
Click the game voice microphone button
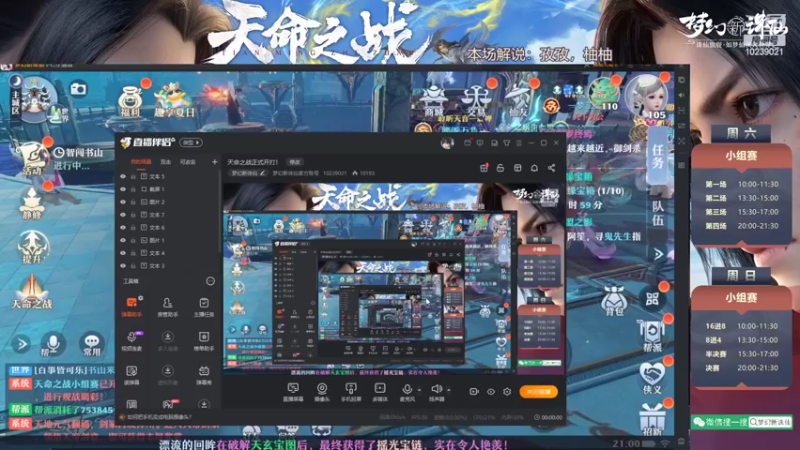click(x=53, y=344)
